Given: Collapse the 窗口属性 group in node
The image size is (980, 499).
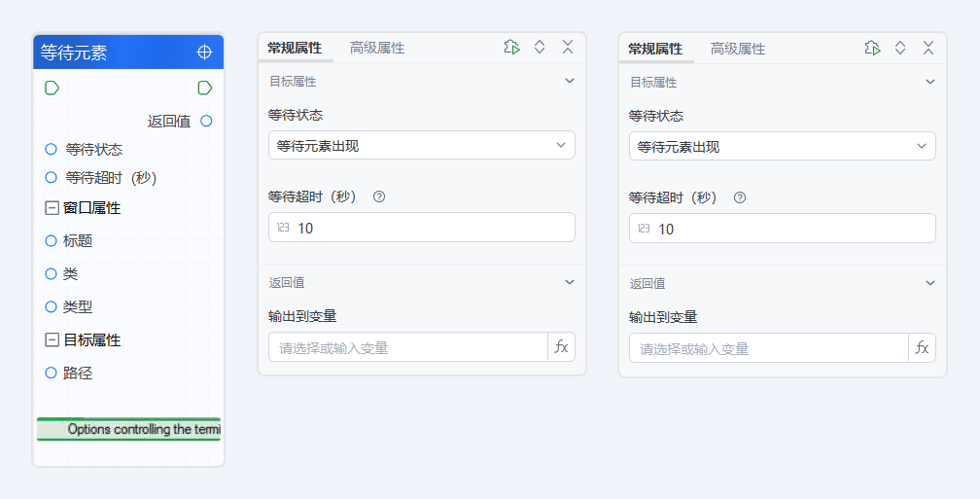Looking at the screenshot, I should [x=52, y=208].
